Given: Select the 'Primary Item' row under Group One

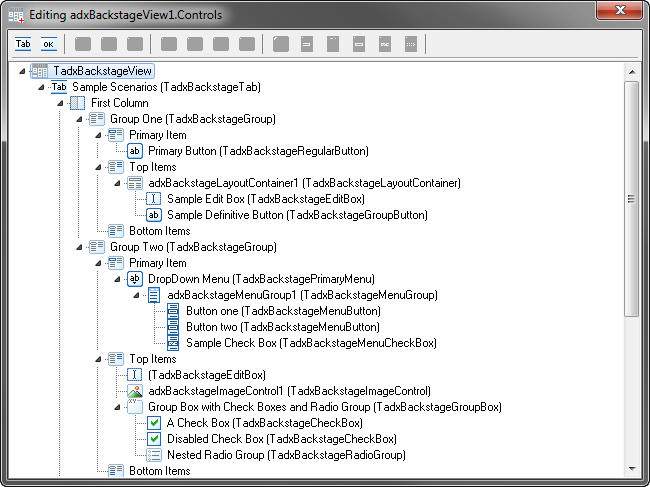Looking at the screenshot, I should (x=158, y=135).
